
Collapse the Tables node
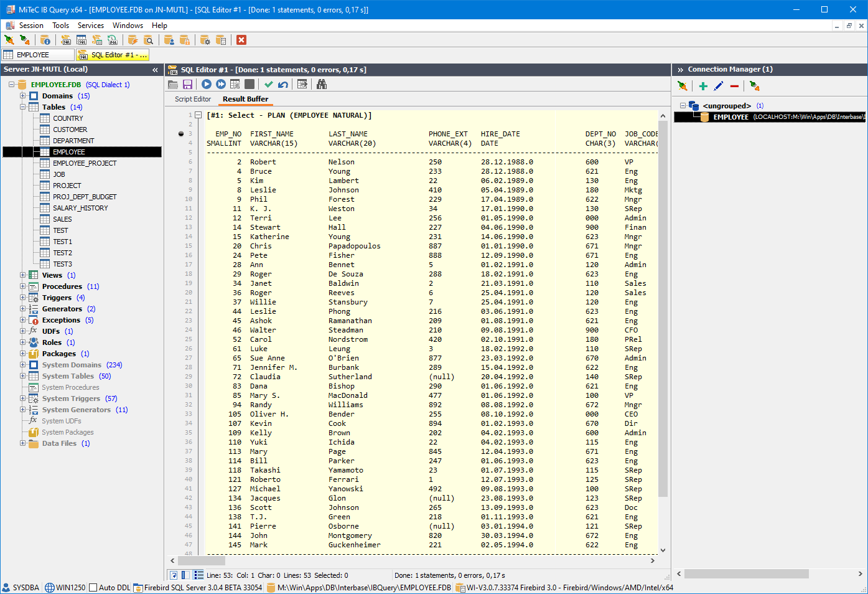(23, 106)
